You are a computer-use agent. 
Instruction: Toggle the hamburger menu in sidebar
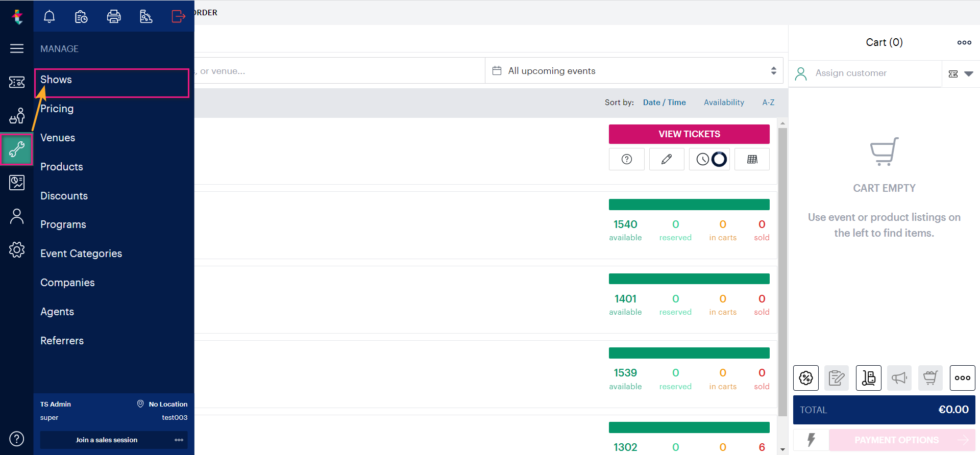pyautogui.click(x=17, y=48)
